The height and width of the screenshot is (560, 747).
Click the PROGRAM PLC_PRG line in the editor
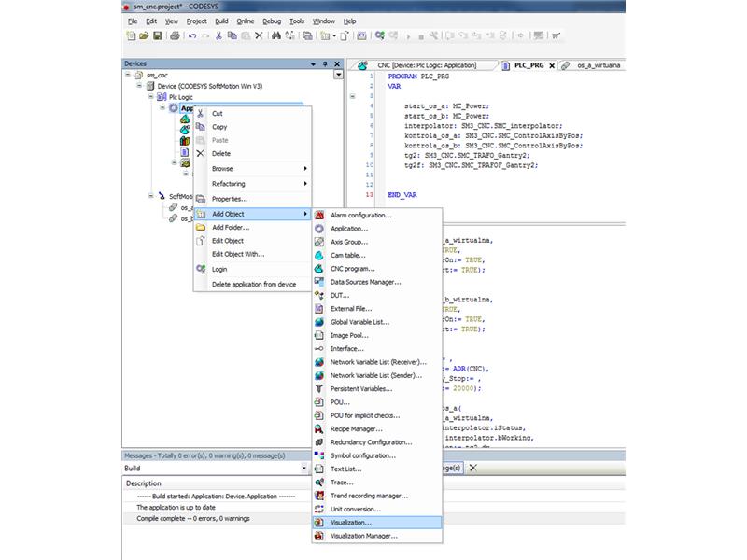tap(418, 77)
